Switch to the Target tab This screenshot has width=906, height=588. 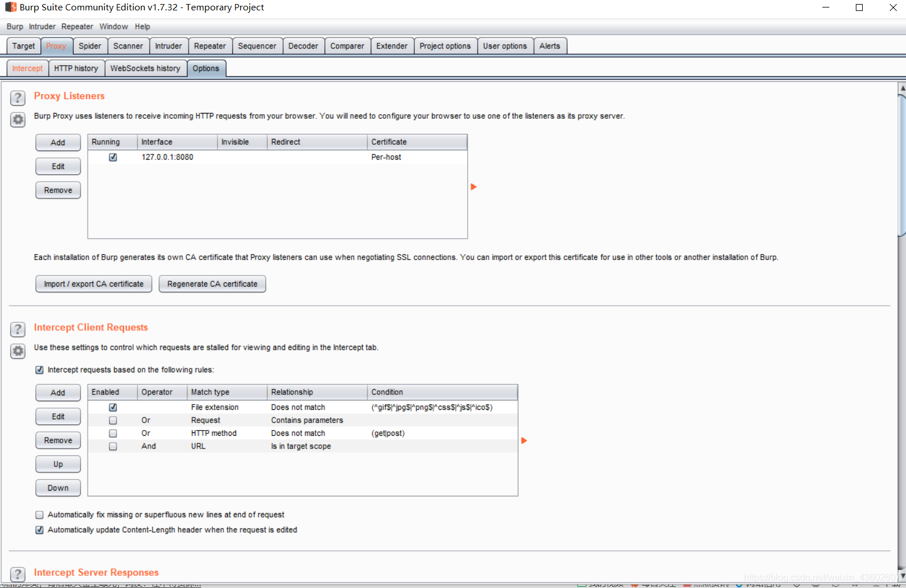[x=24, y=46]
